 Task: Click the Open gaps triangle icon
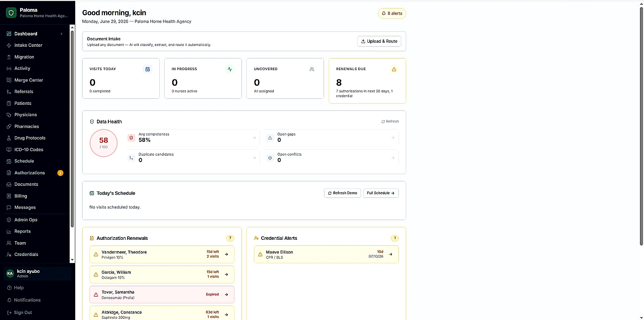pyautogui.click(x=270, y=138)
